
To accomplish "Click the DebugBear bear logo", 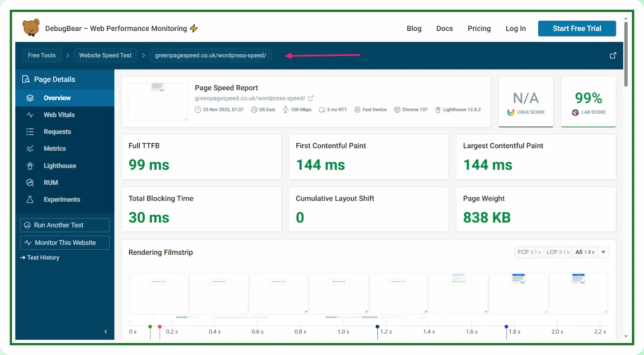I will pos(31,28).
